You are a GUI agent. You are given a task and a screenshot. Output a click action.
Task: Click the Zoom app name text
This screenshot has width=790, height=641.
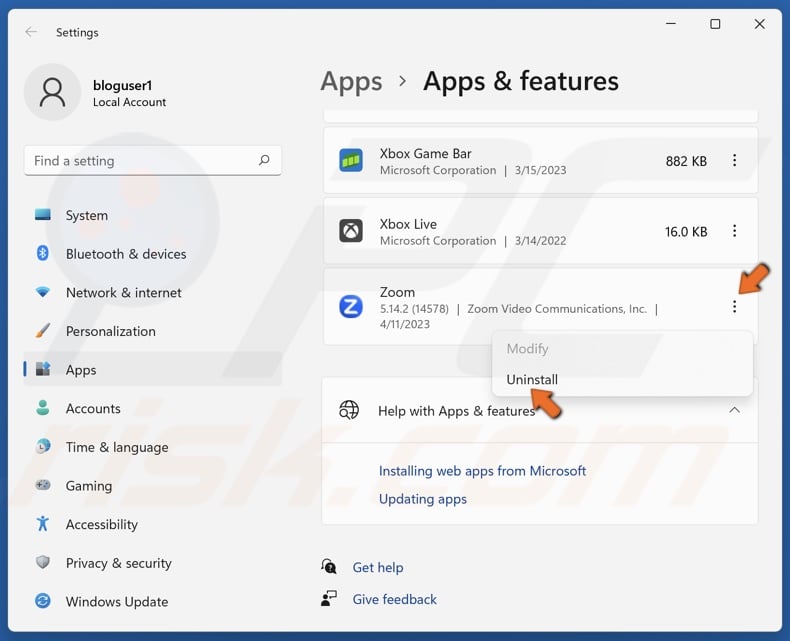tap(397, 292)
